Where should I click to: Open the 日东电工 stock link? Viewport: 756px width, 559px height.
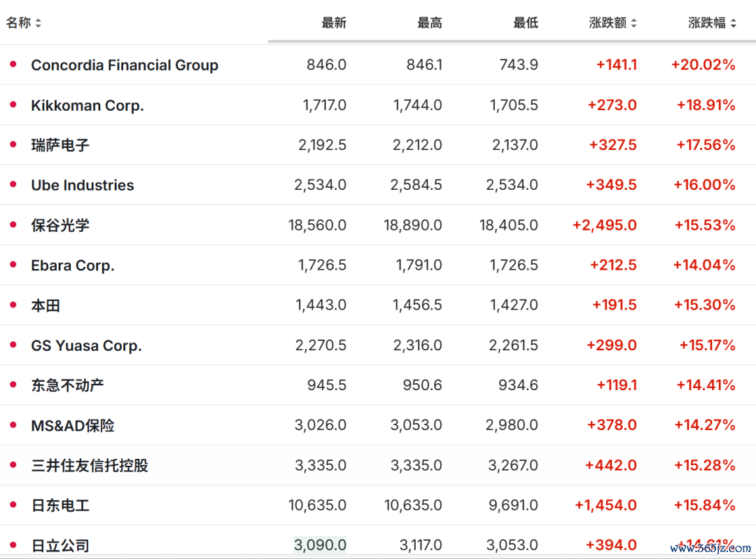(60, 506)
